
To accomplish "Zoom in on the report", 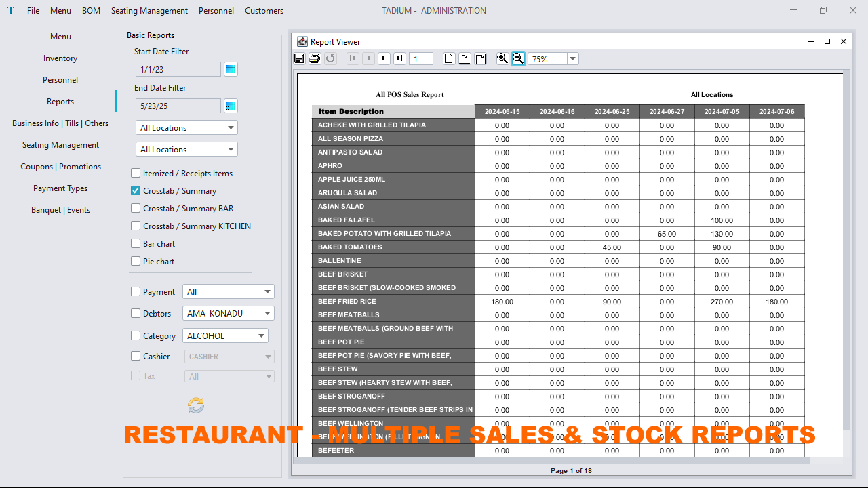I will point(502,58).
